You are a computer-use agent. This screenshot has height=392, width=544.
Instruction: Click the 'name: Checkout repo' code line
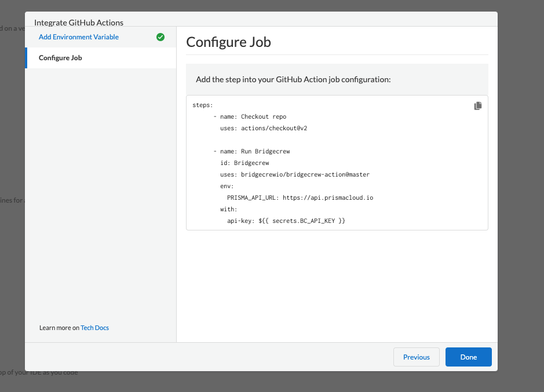253,116
